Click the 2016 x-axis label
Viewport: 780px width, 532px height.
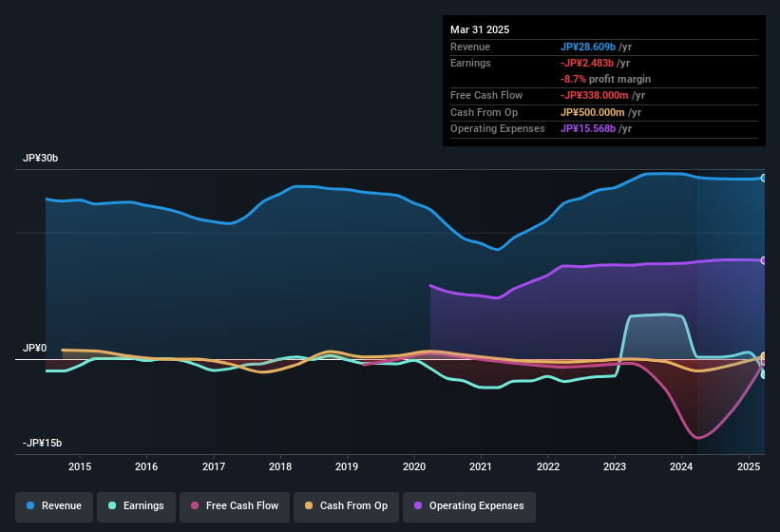point(146,466)
